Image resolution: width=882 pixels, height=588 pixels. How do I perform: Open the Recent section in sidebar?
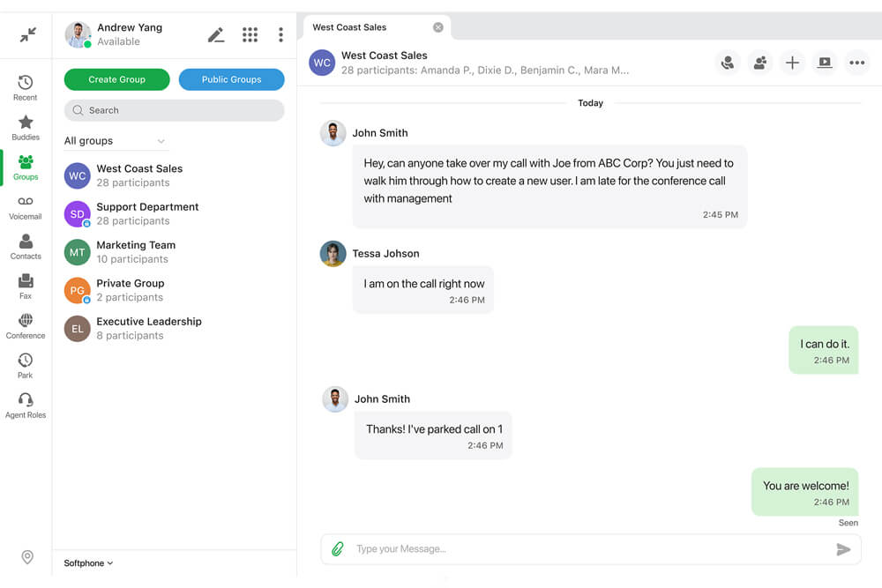(26, 87)
